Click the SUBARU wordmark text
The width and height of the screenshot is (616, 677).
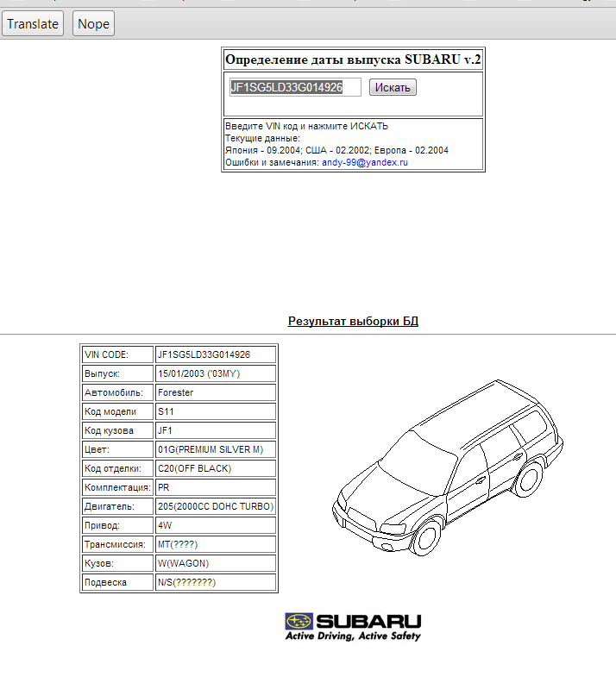[368, 621]
